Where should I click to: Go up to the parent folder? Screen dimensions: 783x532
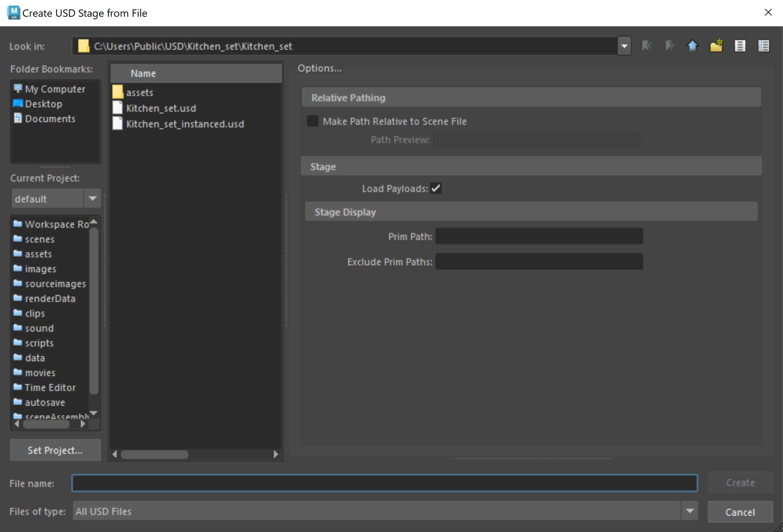693,46
